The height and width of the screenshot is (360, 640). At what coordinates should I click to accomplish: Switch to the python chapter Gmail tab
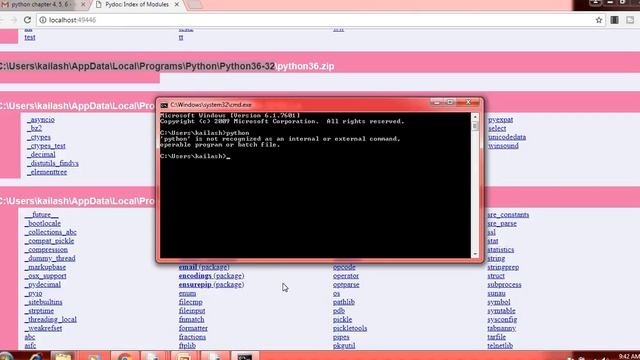point(41,4)
